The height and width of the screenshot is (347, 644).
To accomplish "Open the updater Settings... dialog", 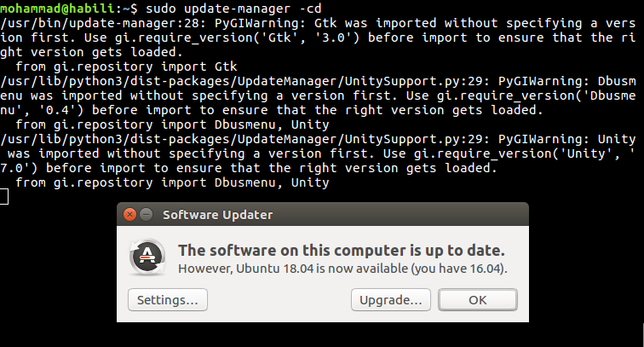I will (168, 300).
